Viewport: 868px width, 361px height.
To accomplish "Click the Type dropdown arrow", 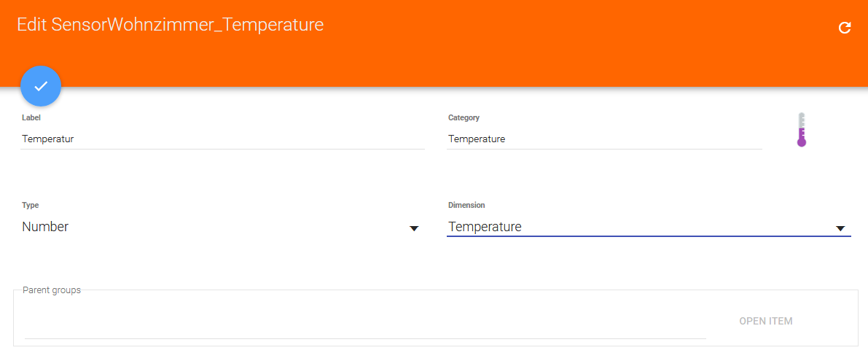I will click(414, 228).
